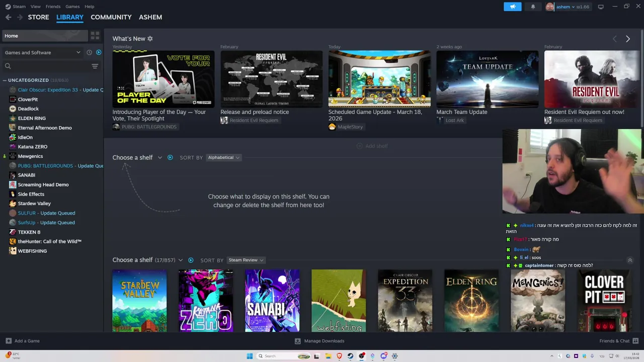Open the Games menu

coord(72,7)
